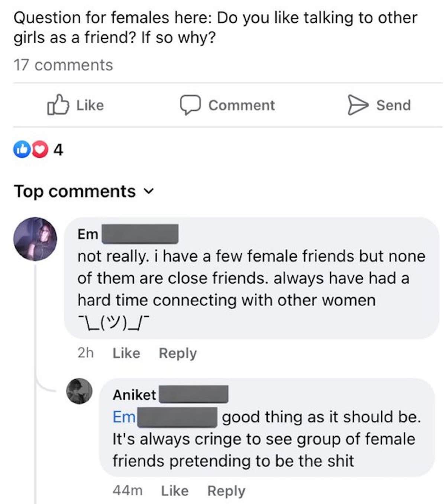Screen dimensions: 446x504
Task: Open Em's profile picture
Action: pos(35,239)
